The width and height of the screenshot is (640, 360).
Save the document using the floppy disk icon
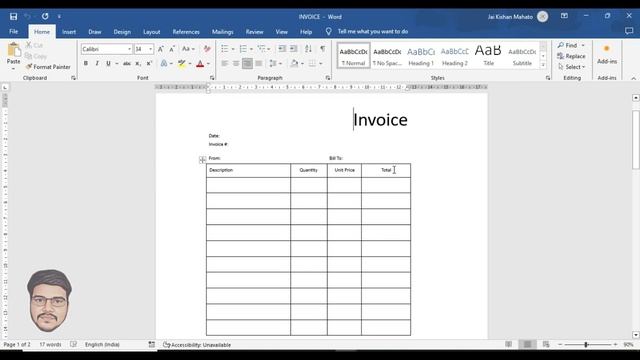pos(13,16)
